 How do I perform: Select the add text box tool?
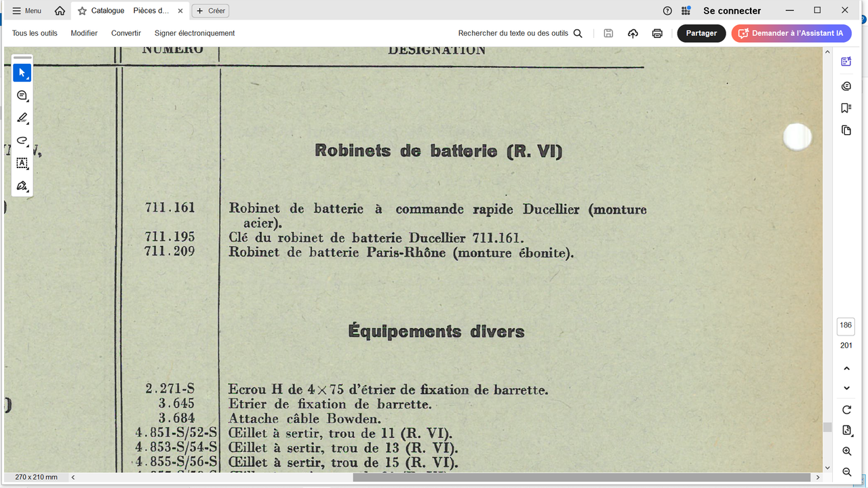22,163
